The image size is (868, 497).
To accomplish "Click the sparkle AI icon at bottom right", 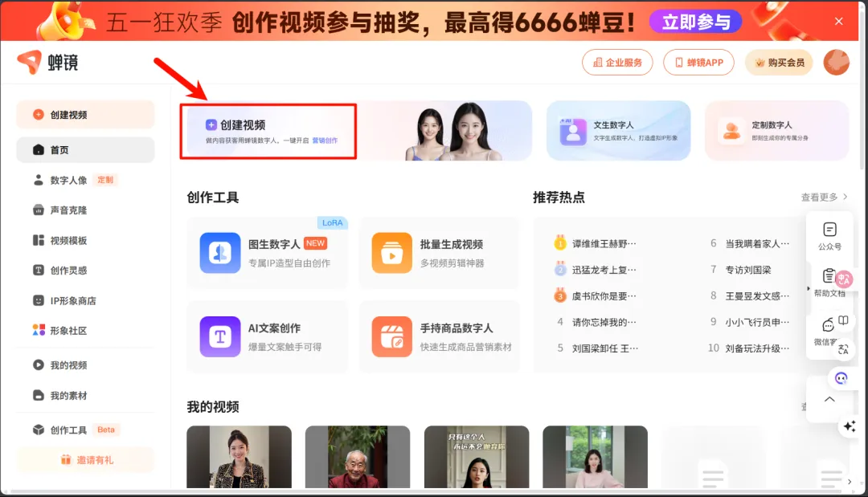I will [x=850, y=426].
